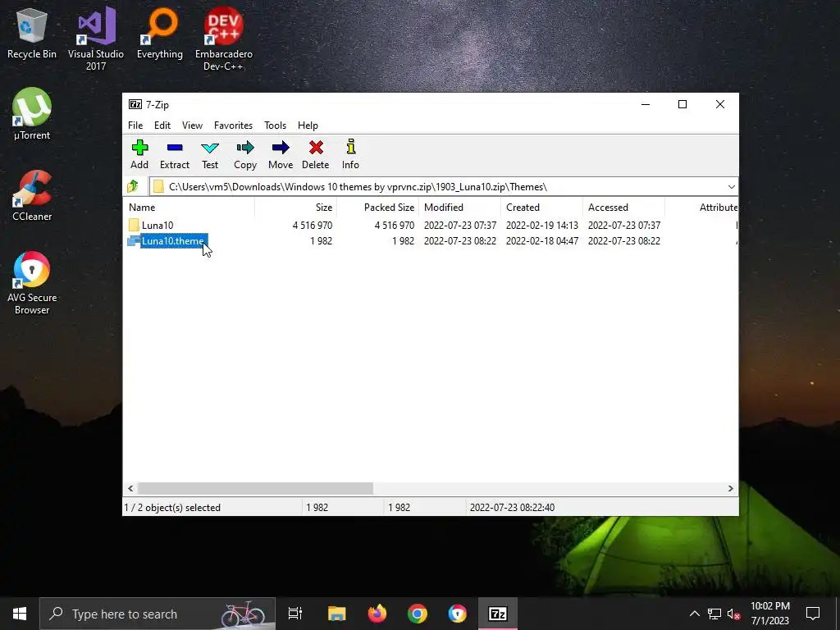The image size is (840, 630).
Task: Minimize the 7-Zip window
Action: 646,104
